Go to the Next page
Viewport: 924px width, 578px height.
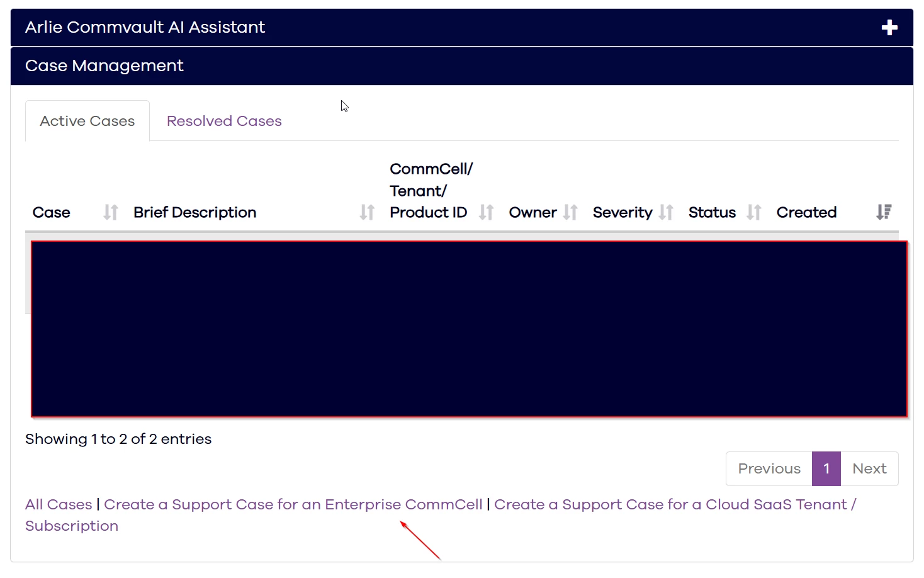click(x=869, y=468)
